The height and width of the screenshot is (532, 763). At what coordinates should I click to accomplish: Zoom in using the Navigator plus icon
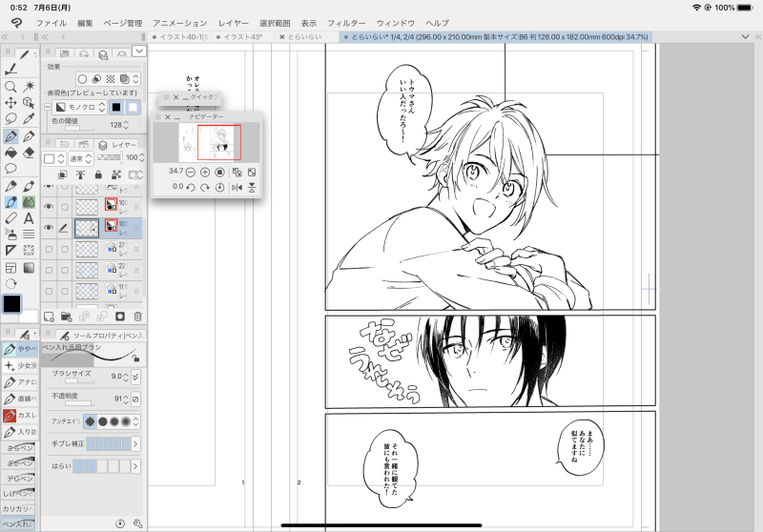pyautogui.click(x=205, y=173)
